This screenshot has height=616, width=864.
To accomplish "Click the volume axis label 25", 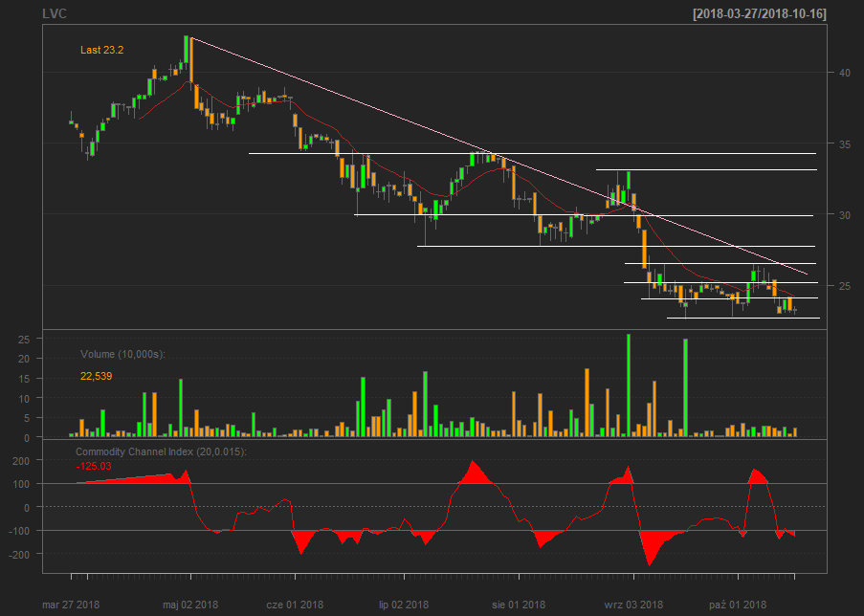I will click(x=24, y=340).
